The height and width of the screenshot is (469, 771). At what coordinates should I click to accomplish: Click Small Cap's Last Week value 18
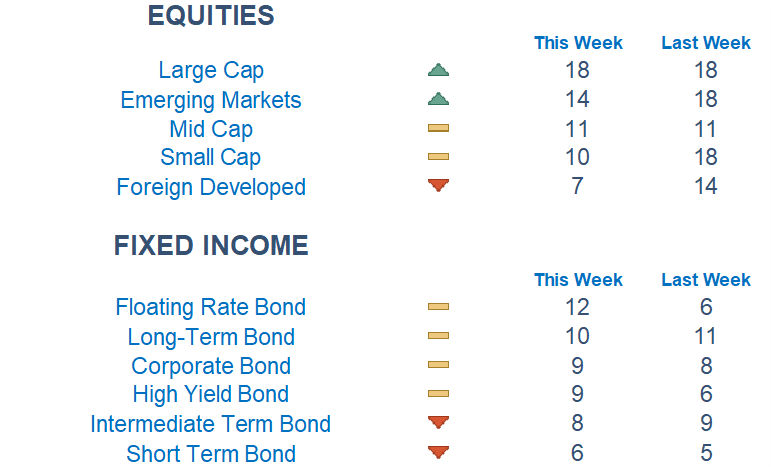(x=706, y=157)
